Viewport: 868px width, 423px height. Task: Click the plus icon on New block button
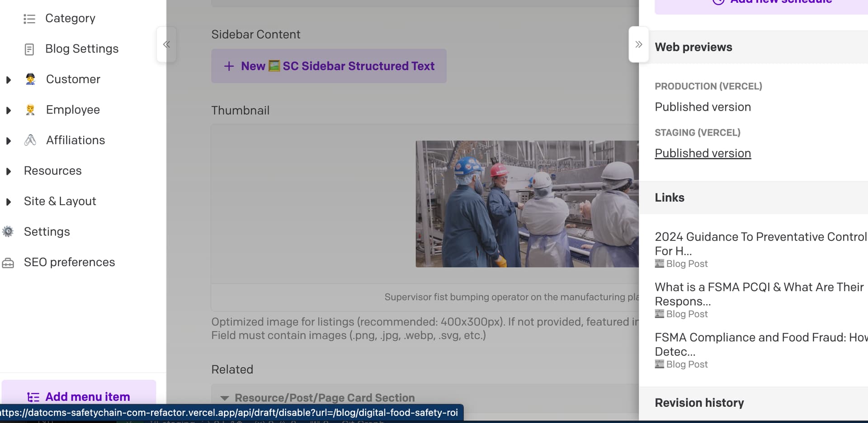(229, 66)
